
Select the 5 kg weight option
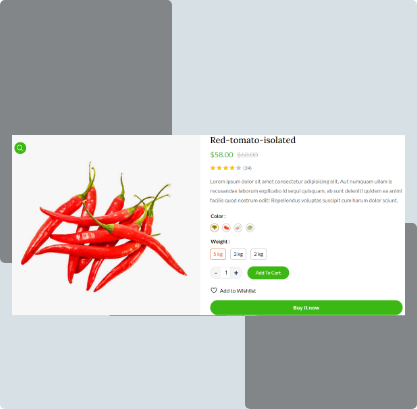click(x=218, y=254)
